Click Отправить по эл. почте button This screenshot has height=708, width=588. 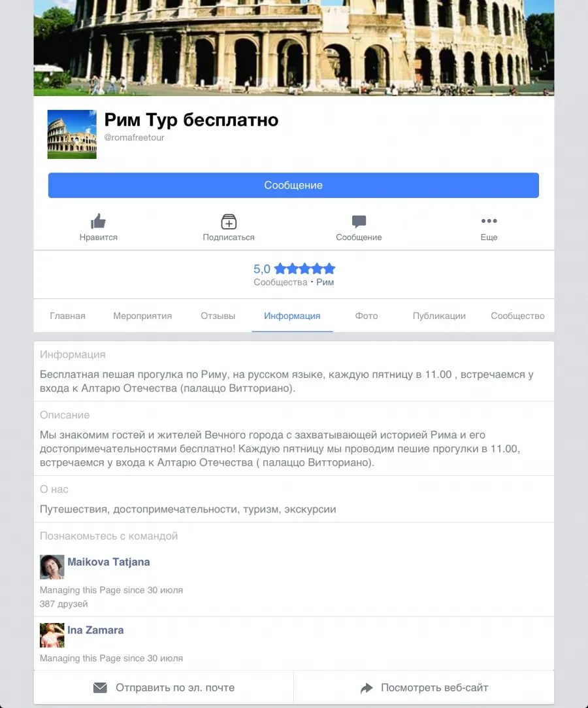[164, 687]
